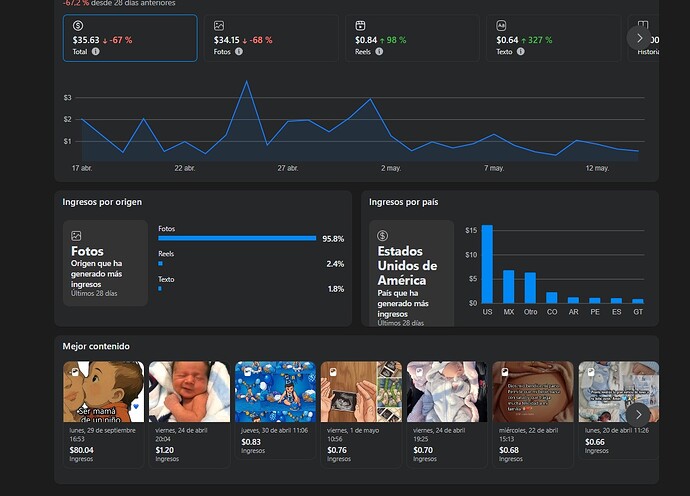Click dollar icon in Ingresos por país

(x=382, y=235)
